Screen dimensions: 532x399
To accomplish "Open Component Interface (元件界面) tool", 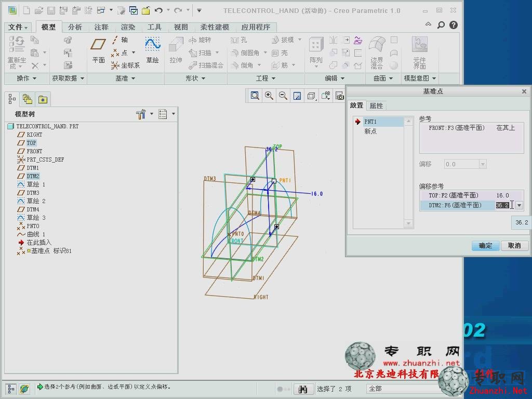I will point(419,52).
